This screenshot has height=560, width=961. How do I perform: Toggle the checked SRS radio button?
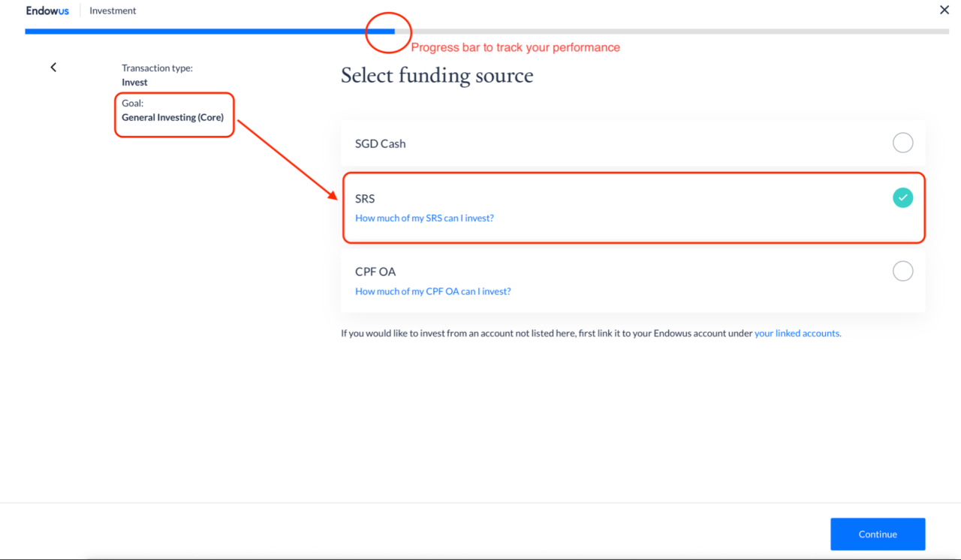pos(902,198)
